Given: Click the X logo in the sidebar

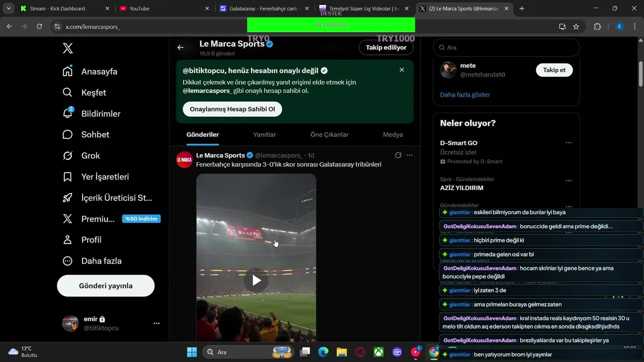Looking at the screenshot, I should (x=68, y=48).
